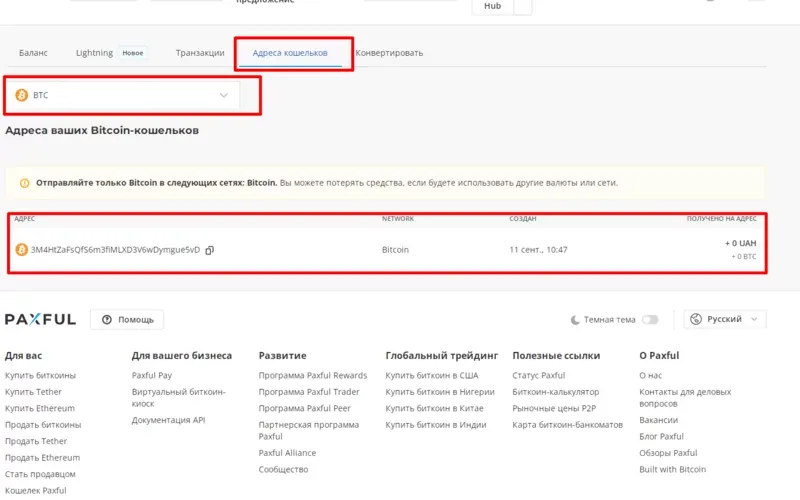Screen dimensions: 800x500
Task: Click the created date 11 сент., 10:47
Action: [x=538, y=250]
